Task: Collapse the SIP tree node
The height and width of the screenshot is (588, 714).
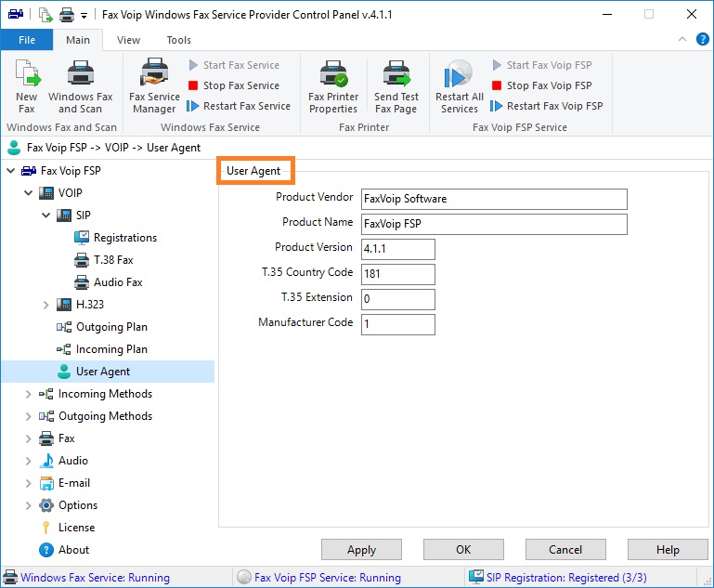Action: (x=46, y=216)
